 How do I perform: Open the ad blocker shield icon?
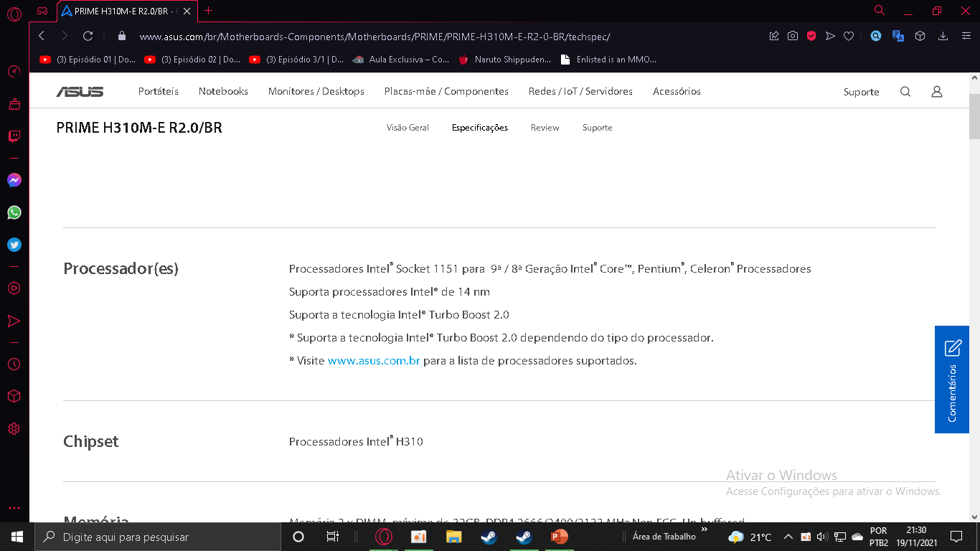point(811,36)
